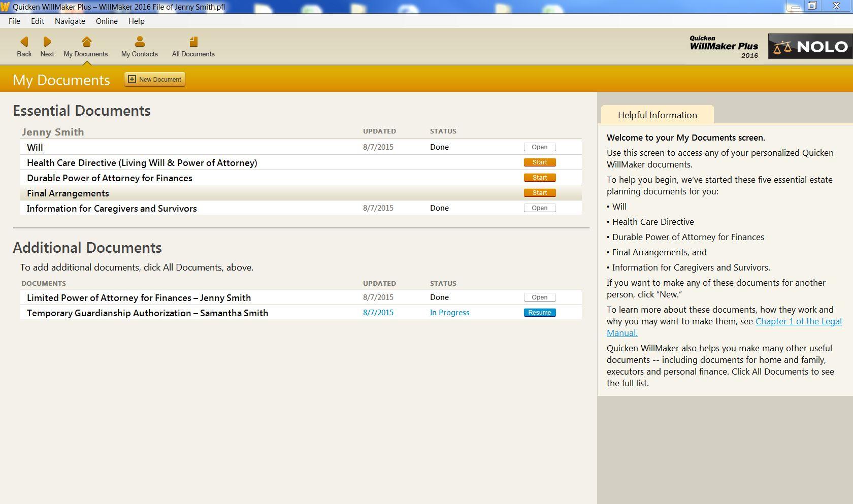Open My Contacts person icon
The height and width of the screenshot is (504, 853).
[x=140, y=42]
